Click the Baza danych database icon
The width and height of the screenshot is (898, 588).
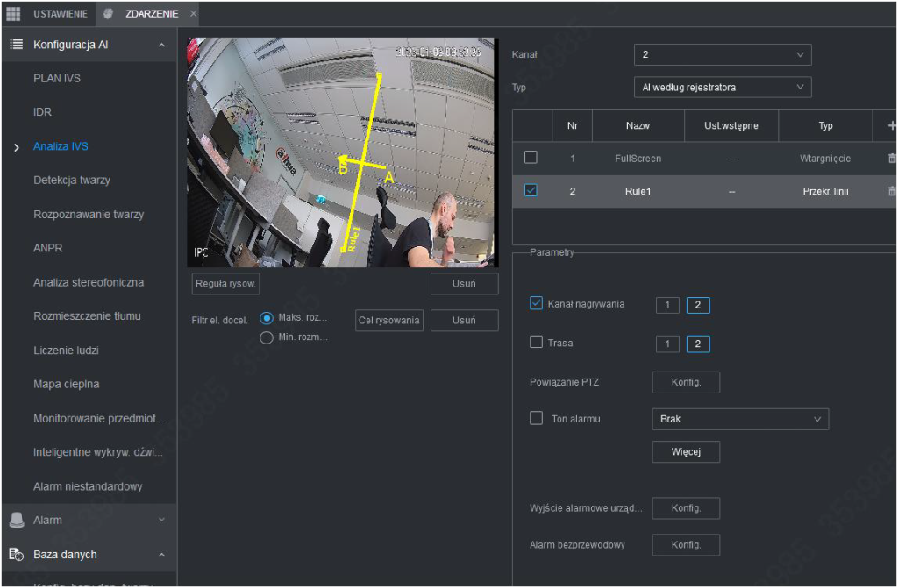16,554
